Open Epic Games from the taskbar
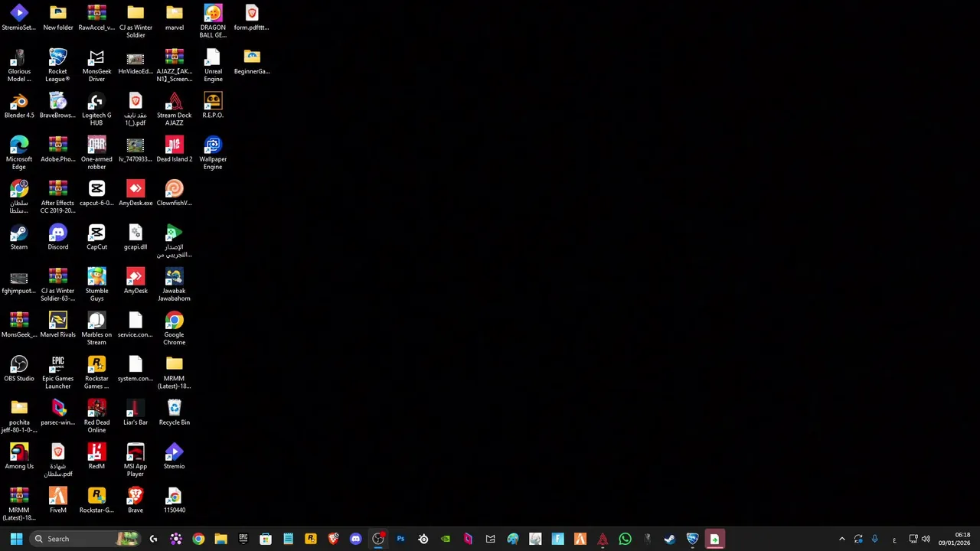 [243, 539]
